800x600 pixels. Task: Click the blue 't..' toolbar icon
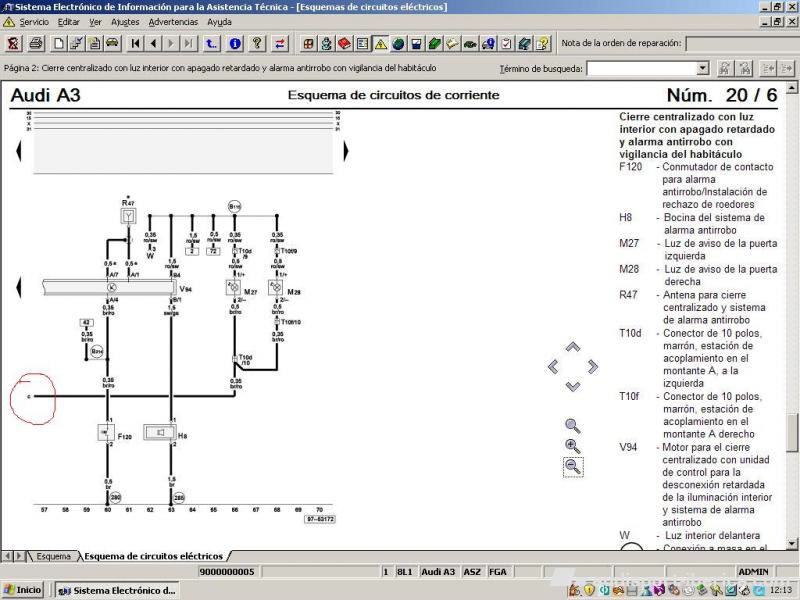[x=211, y=43]
